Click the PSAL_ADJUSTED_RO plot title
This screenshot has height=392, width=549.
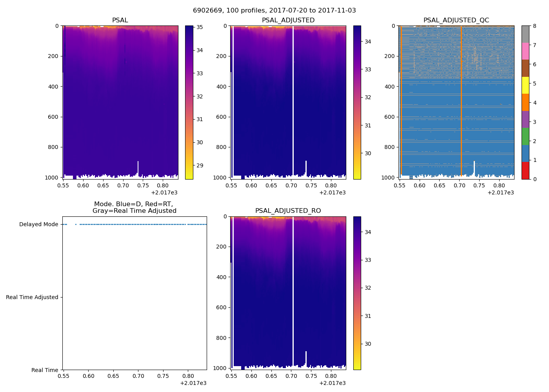288,211
